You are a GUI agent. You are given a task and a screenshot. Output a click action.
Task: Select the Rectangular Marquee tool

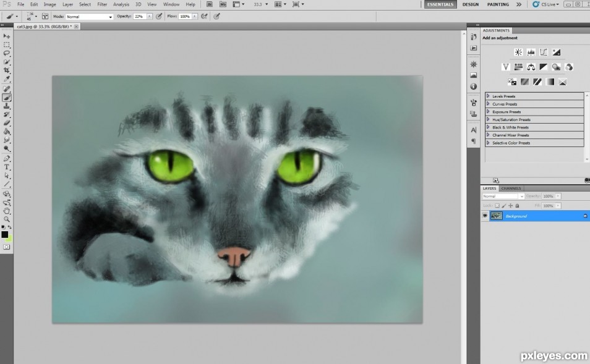tap(7, 44)
